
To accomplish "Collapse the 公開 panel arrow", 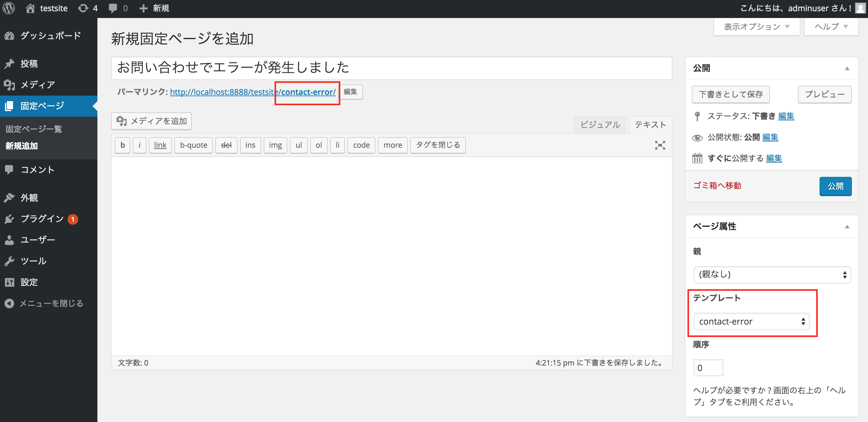I will pos(848,69).
